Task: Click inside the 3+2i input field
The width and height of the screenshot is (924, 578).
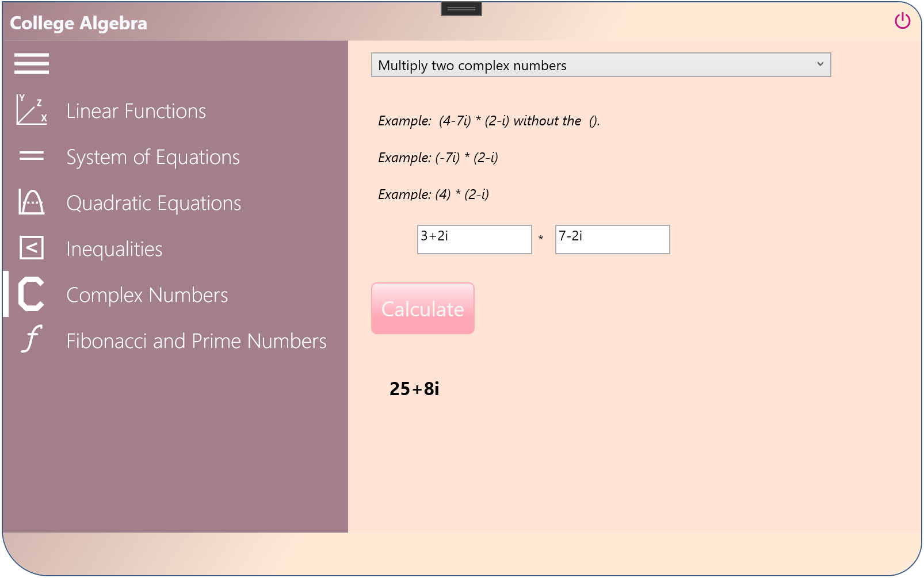Action: pos(474,239)
